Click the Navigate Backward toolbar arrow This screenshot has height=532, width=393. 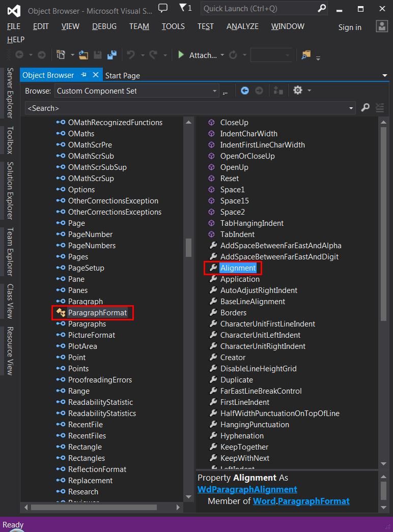[19, 54]
